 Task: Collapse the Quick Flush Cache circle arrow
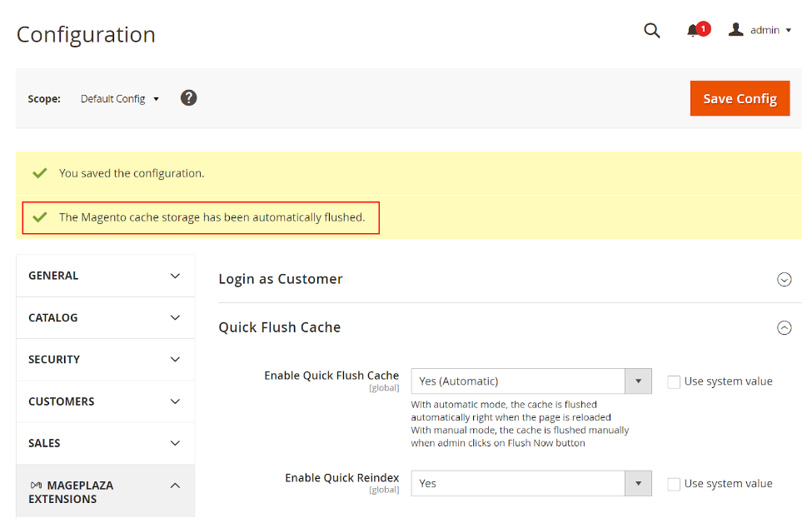pos(784,328)
